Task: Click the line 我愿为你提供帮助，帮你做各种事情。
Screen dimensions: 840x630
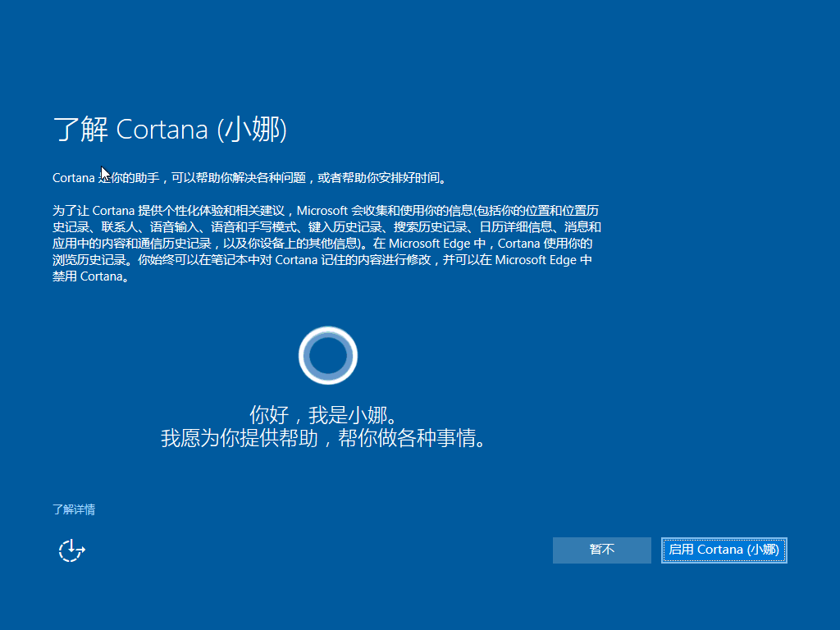Action: tap(326, 438)
